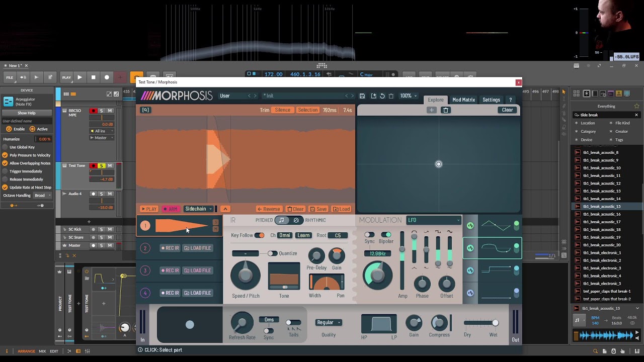
Task: Switch to the Explore tab
Action: (x=436, y=100)
